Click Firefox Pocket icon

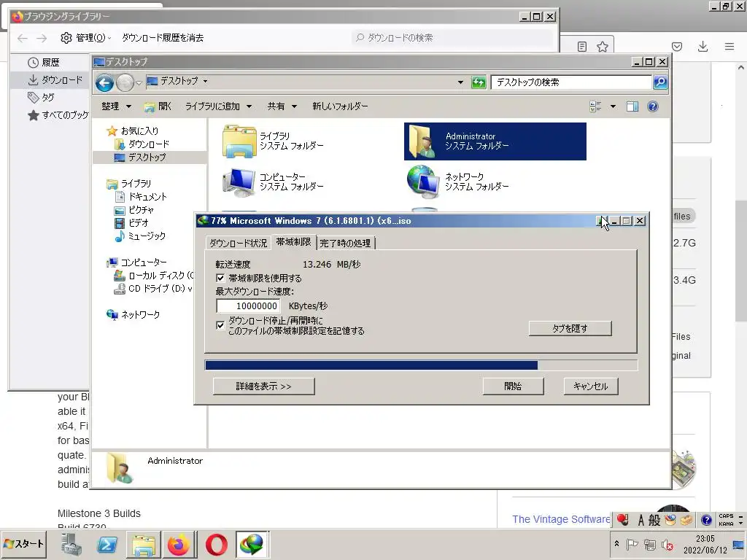click(x=677, y=46)
